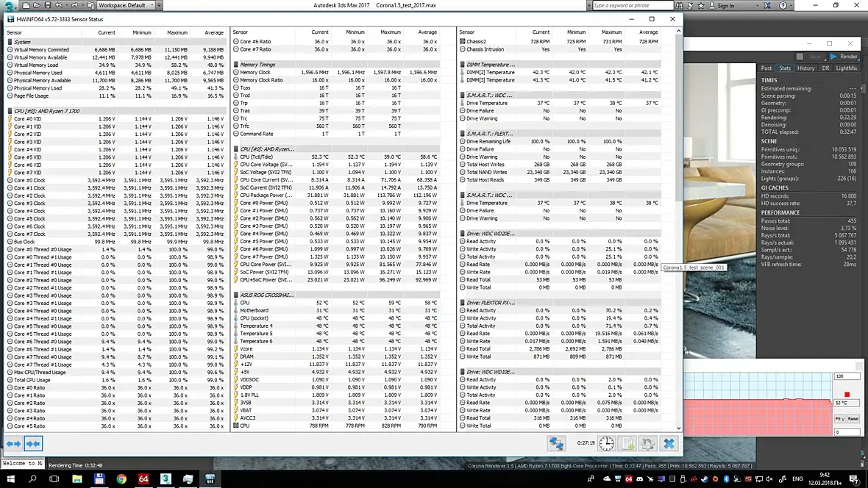The height and width of the screenshot is (488, 868).
Task: Expand HWiNFO sensor columns with arrows button
Action: [13, 444]
